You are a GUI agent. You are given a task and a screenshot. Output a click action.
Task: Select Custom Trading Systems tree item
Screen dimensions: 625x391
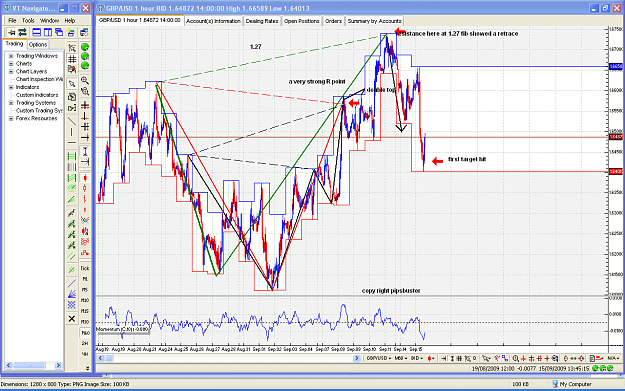coord(39,110)
